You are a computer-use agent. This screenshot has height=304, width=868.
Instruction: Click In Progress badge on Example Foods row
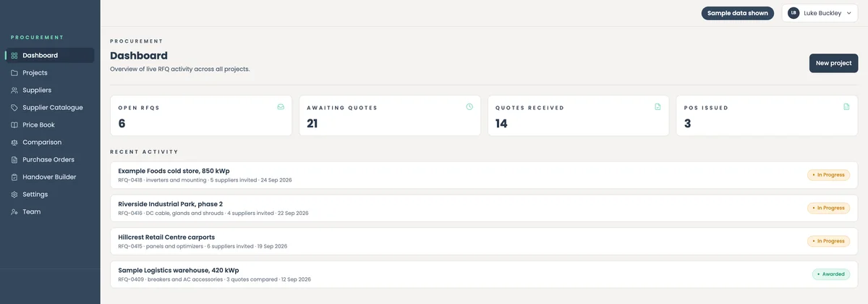coord(829,175)
